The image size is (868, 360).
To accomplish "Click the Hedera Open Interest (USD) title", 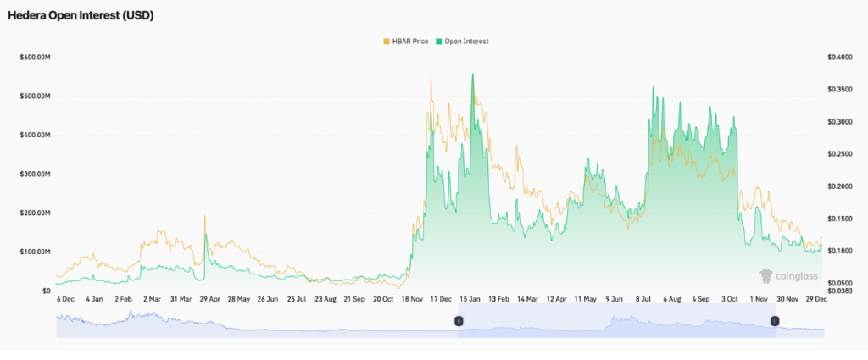I will coord(81,16).
